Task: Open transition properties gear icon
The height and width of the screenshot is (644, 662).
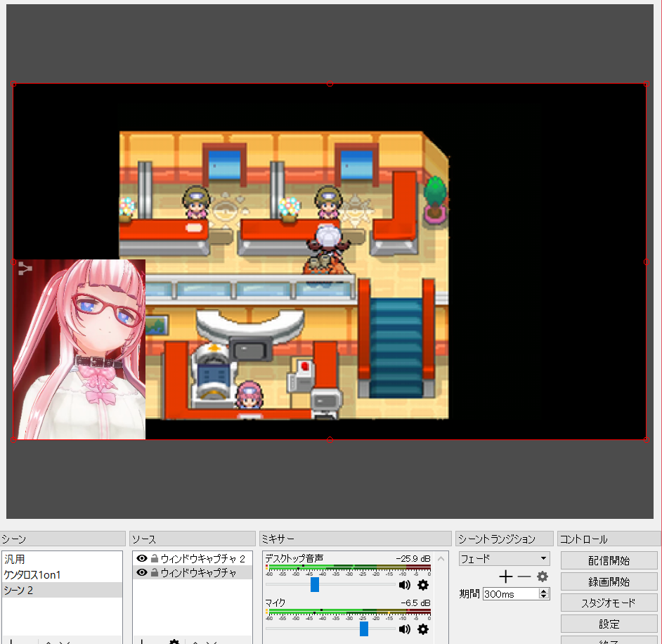Action: pyautogui.click(x=543, y=577)
